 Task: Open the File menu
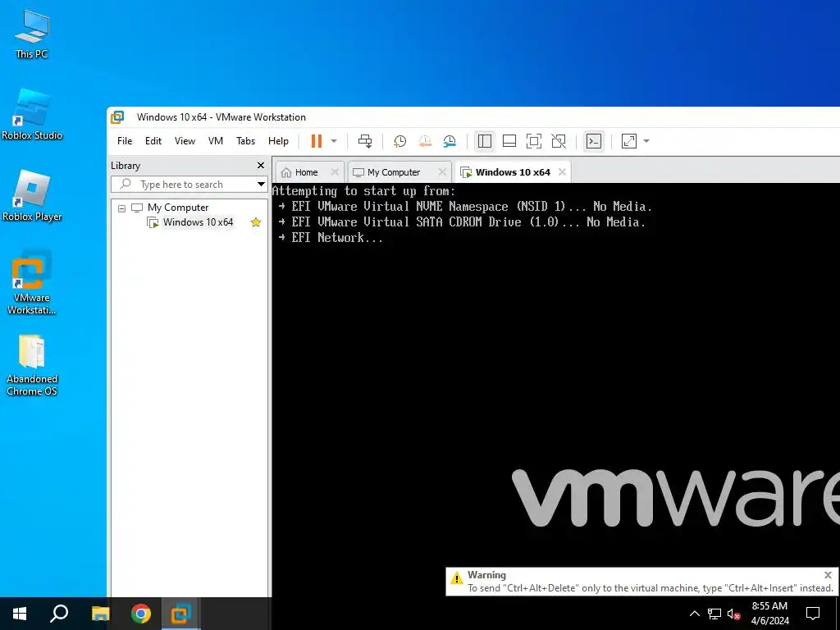coord(125,141)
